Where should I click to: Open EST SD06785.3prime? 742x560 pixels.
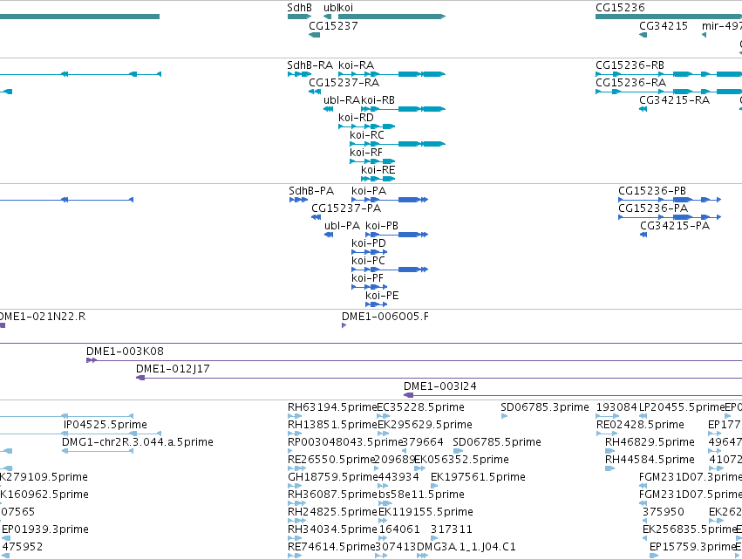[x=545, y=407]
